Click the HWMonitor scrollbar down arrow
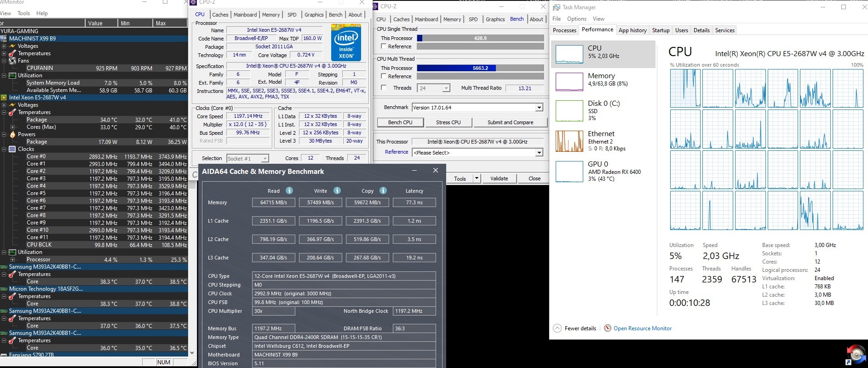Viewport: 868px width, 368px height. (x=192, y=353)
